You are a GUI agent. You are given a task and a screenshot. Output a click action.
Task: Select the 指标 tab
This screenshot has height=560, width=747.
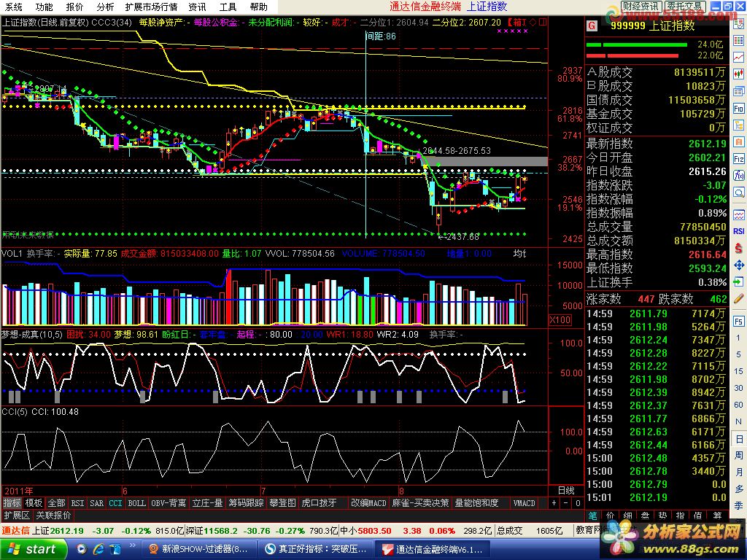click(12, 503)
